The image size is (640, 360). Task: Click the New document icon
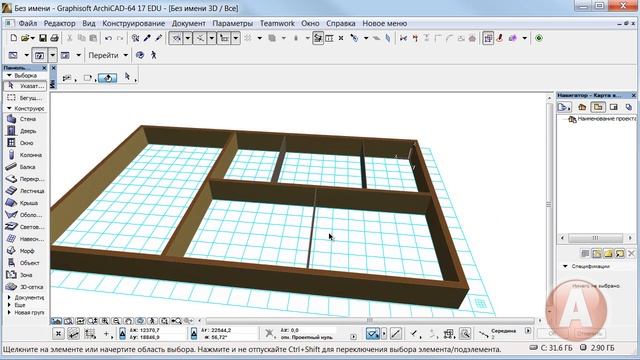13,38
